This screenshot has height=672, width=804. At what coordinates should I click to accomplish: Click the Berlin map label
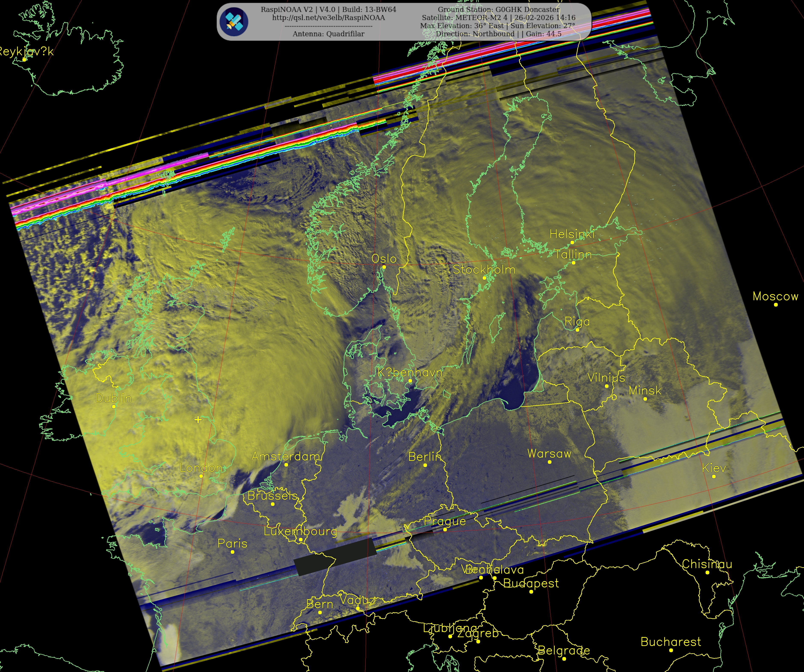[x=425, y=457]
